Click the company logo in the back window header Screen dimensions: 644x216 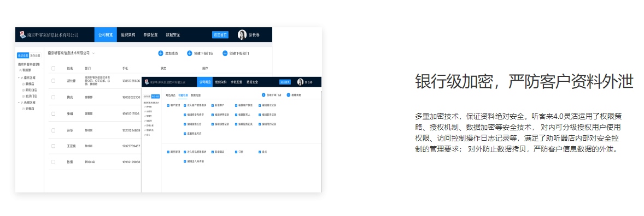[x=22, y=35]
